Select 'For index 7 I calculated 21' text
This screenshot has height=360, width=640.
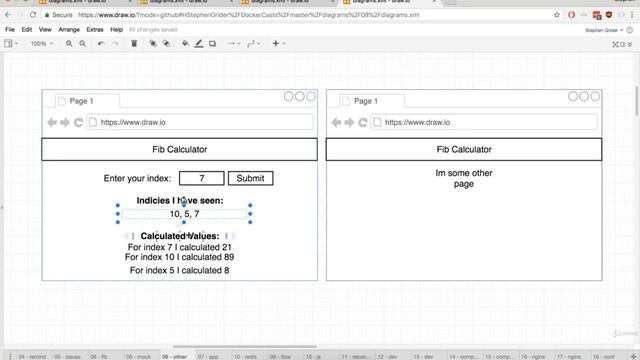(x=180, y=247)
